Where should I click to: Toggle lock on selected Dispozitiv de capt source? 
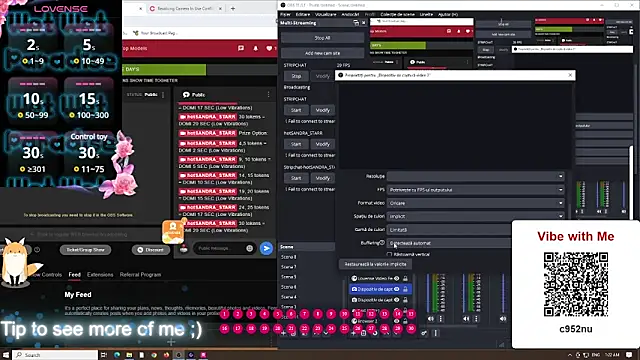405,289
